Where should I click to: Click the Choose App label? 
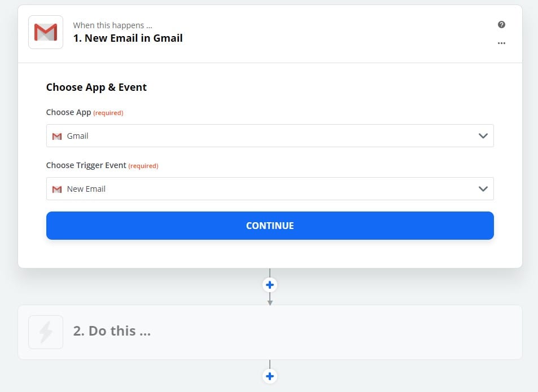pyautogui.click(x=68, y=112)
